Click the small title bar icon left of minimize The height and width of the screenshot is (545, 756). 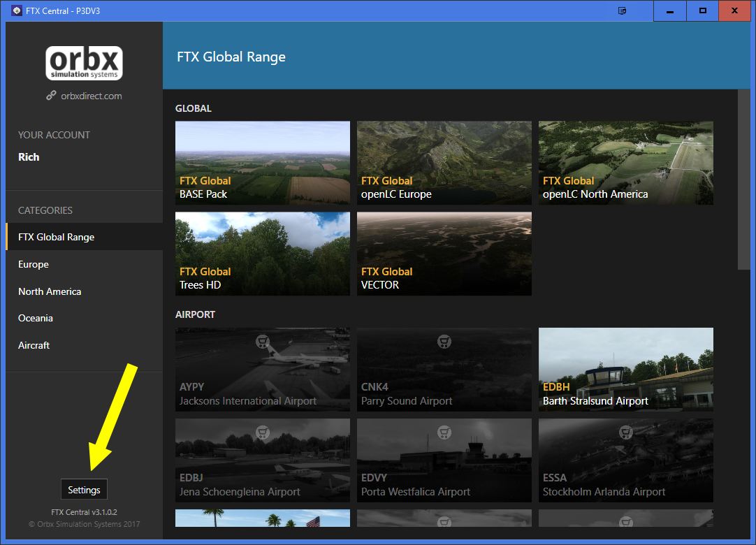point(623,10)
